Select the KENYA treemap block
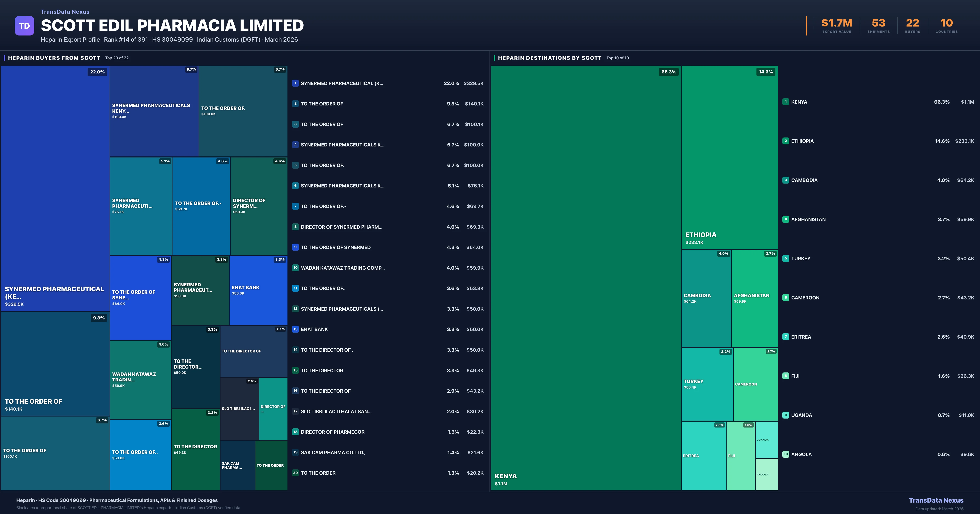Screen dimensions: 980x514 click(586, 278)
